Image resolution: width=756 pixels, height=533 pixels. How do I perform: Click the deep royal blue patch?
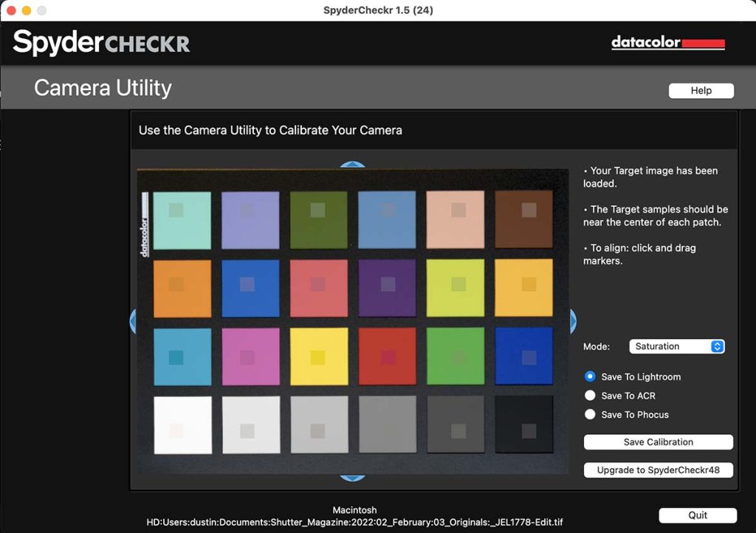tap(524, 356)
